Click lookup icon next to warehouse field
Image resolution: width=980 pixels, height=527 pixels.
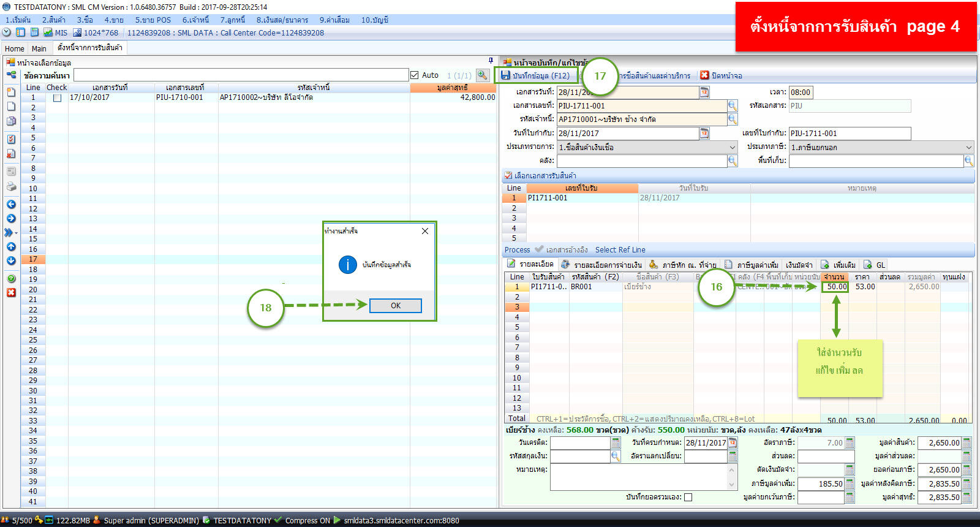tap(733, 161)
